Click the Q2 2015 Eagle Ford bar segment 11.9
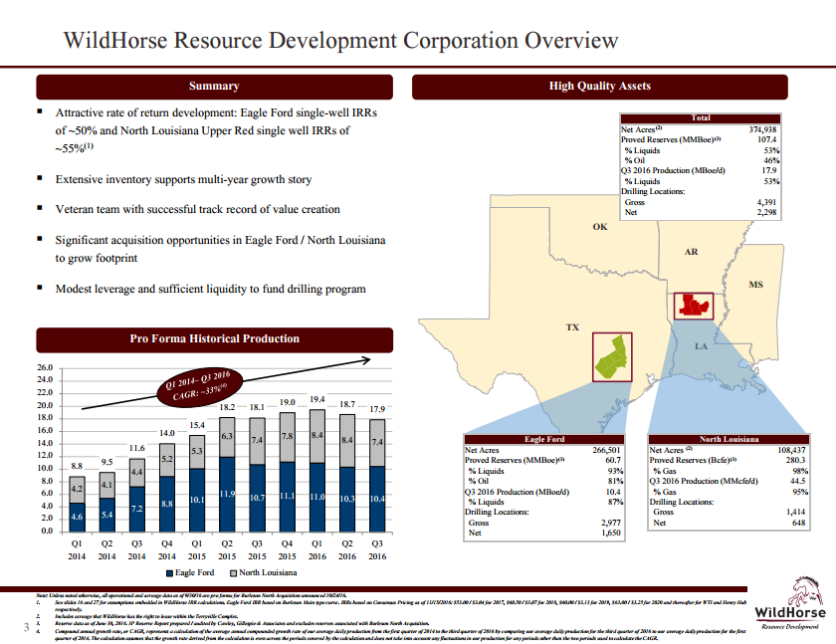Viewport: 836px width, 644px height. coord(227,494)
